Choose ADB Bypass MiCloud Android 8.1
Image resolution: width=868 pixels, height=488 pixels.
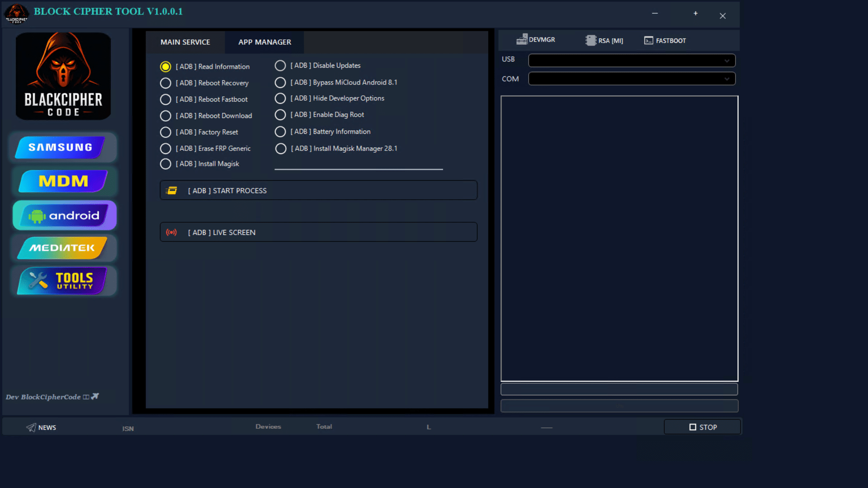[280, 83]
